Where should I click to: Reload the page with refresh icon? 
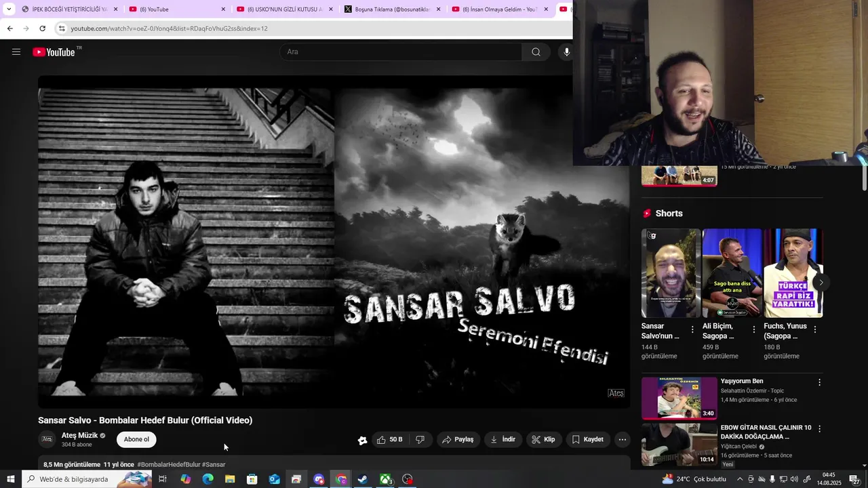click(42, 28)
